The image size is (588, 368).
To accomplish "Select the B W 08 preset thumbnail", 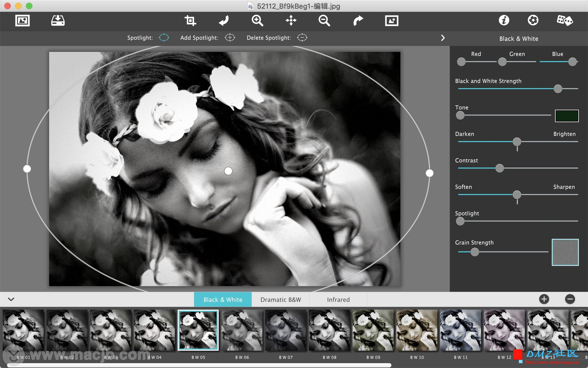I will tap(329, 330).
